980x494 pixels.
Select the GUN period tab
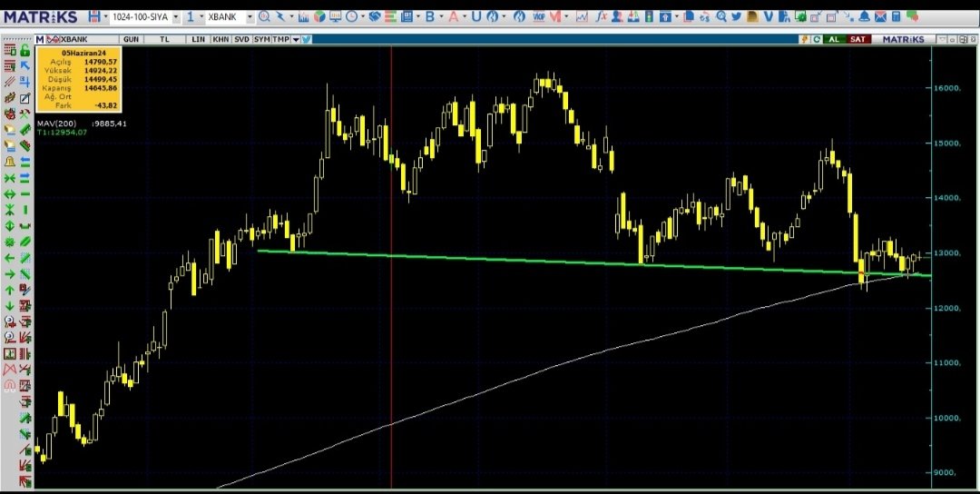coord(131,39)
